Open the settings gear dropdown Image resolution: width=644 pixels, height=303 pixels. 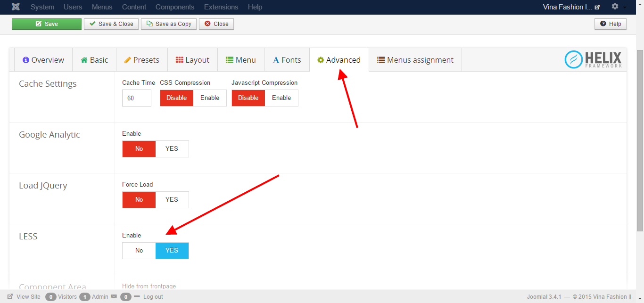[619, 7]
